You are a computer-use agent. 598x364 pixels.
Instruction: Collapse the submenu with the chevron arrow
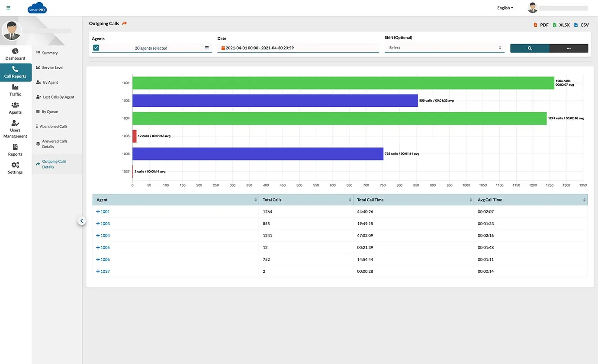click(82, 221)
